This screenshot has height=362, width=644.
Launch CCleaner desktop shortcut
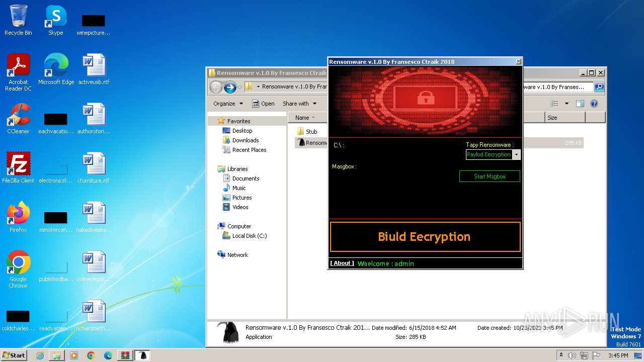[x=18, y=118]
